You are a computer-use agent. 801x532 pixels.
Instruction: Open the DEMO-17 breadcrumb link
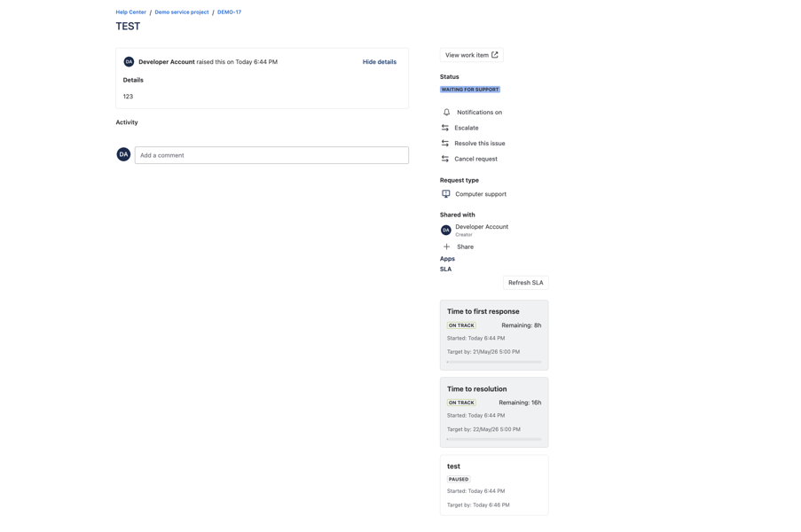click(x=229, y=12)
